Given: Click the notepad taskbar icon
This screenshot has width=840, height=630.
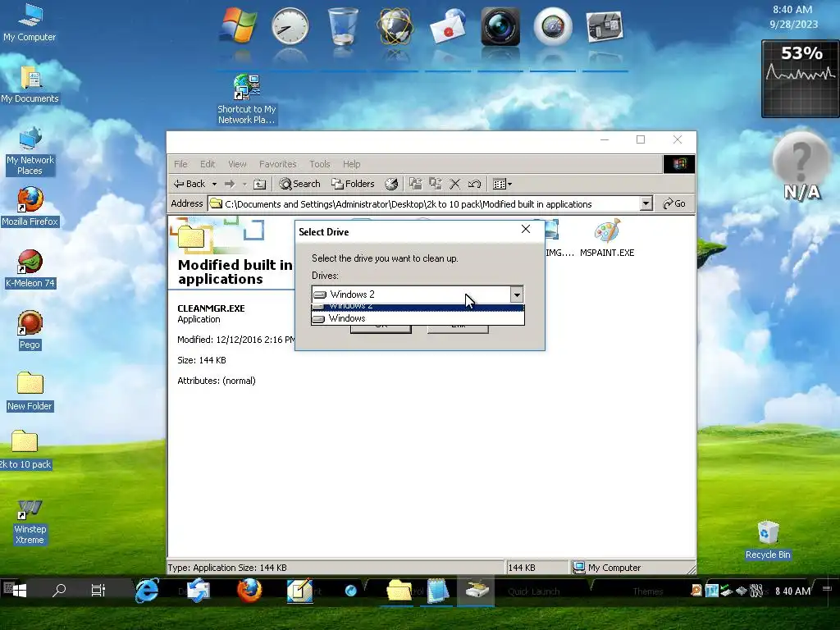Looking at the screenshot, I should click(x=438, y=590).
